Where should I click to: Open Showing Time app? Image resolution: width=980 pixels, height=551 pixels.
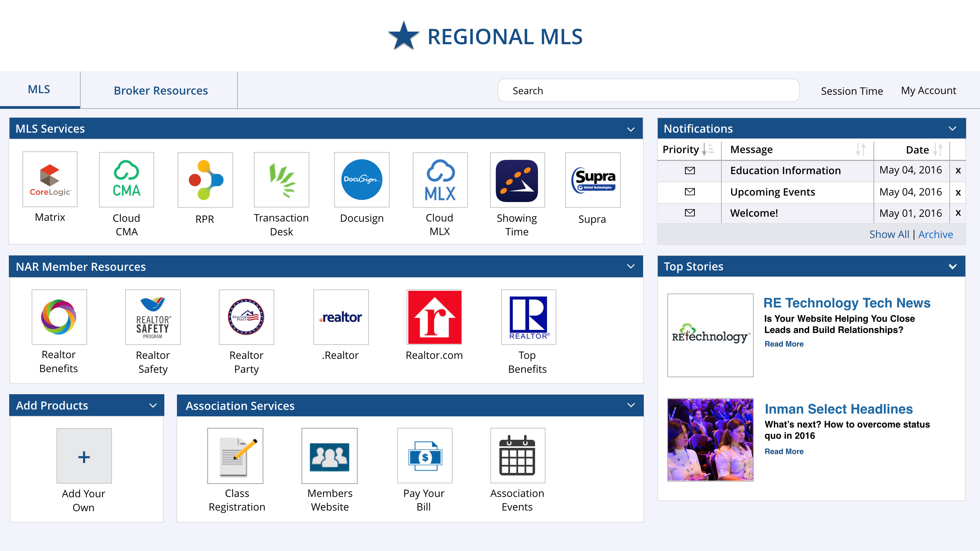click(x=517, y=180)
